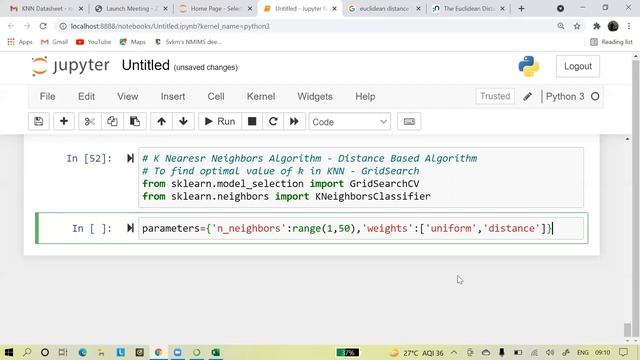Switch to the KNN Datasheet Gmail tab
Viewport: 640px width, 360px height.
click(47, 9)
